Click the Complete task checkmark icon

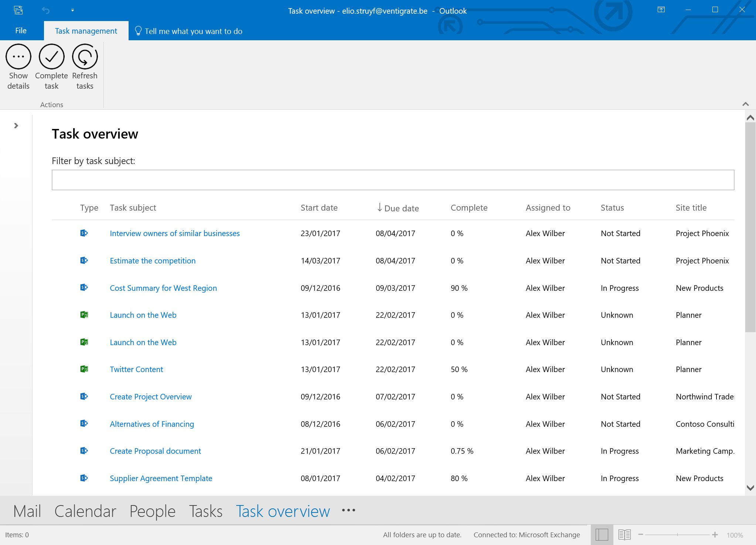point(51,57)
